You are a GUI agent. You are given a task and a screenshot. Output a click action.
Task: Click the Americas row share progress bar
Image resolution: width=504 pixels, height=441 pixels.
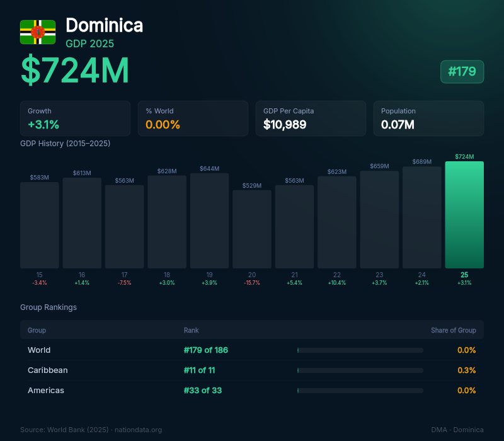click(x=360, y=391)
